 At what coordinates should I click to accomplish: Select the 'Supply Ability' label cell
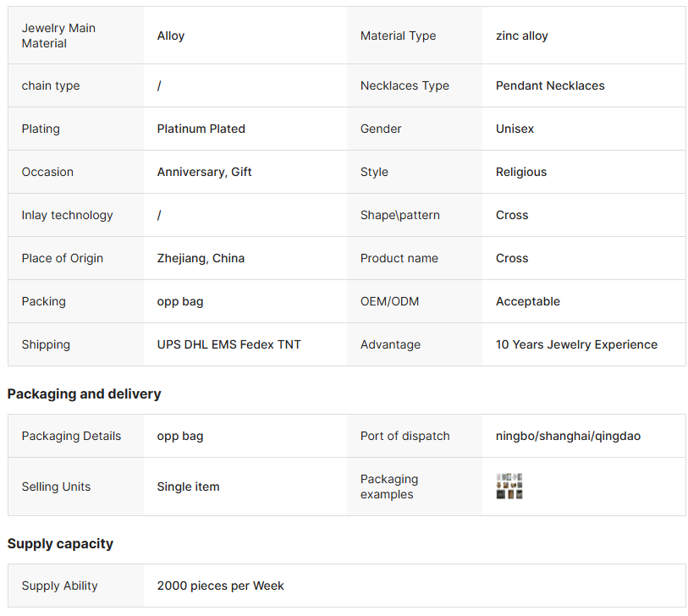pos(59,586)
